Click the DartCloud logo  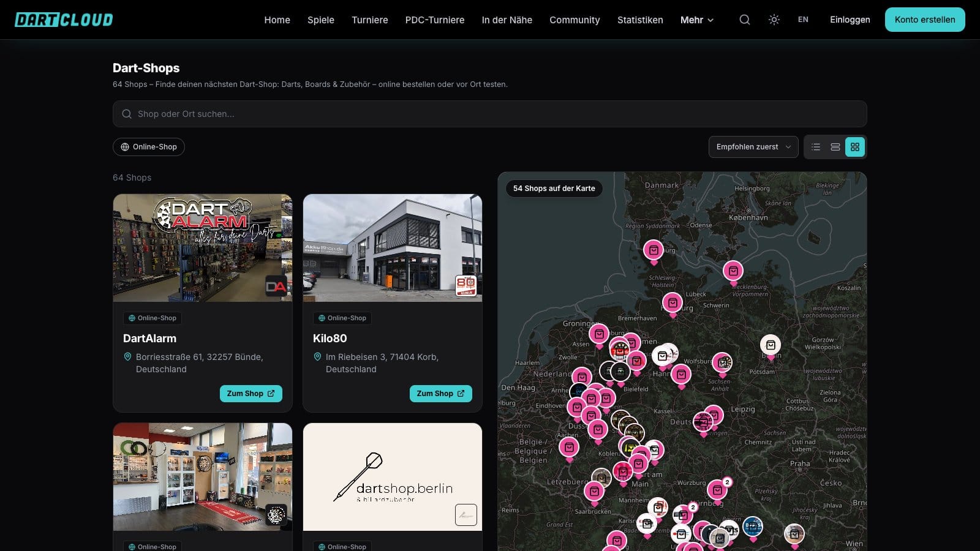coord(64,20)
